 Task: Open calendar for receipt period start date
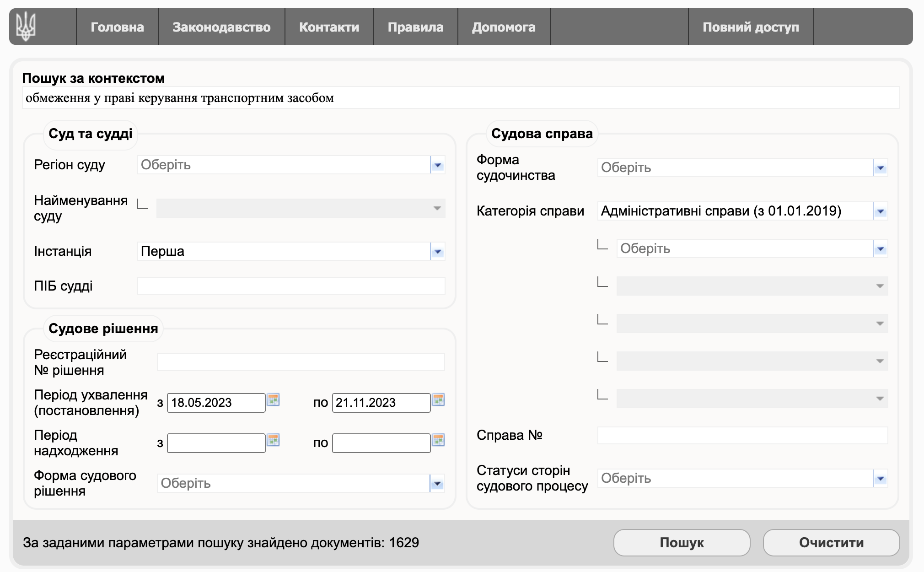pos(273,440)
